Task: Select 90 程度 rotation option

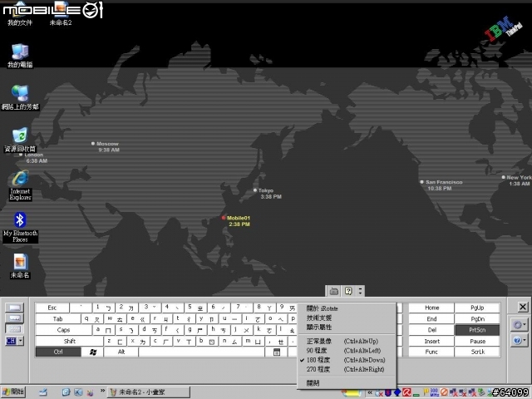Action: 347,351
